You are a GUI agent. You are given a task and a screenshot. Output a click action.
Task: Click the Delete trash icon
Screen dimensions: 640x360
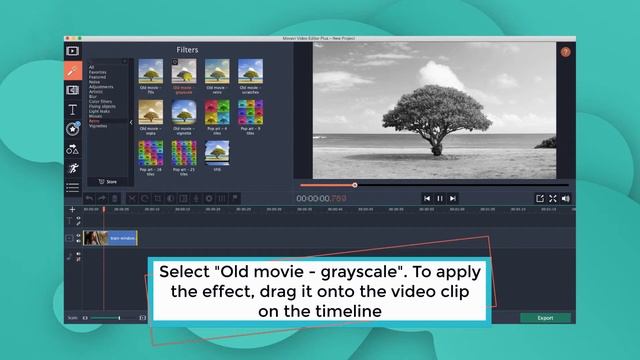coord(115,198)
